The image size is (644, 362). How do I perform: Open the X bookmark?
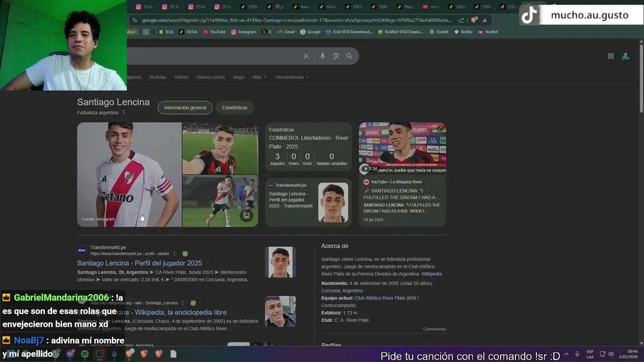[x=267, y=32]
